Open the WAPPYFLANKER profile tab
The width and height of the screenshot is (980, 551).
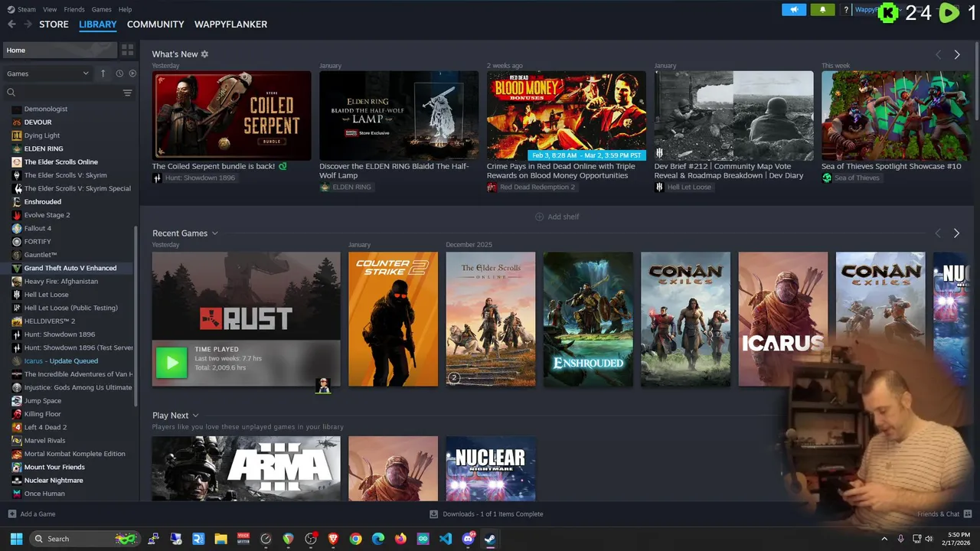[230, 24]
